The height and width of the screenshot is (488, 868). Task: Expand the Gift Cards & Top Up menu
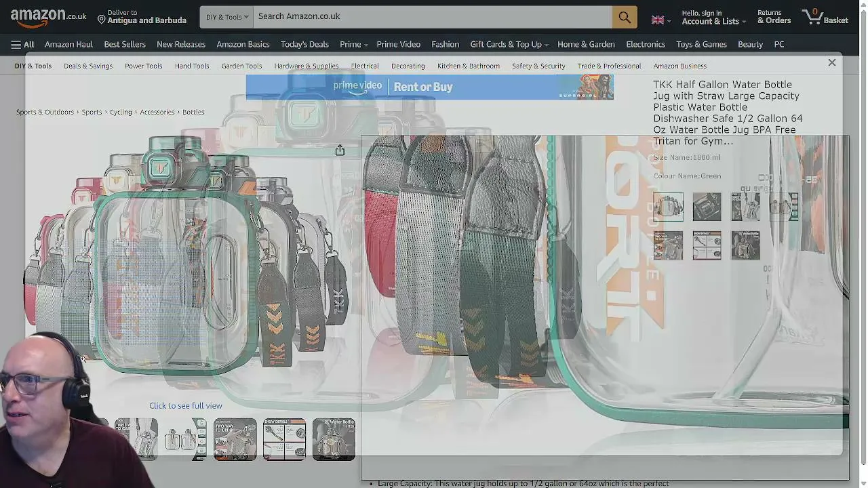[x=509, y=45]
